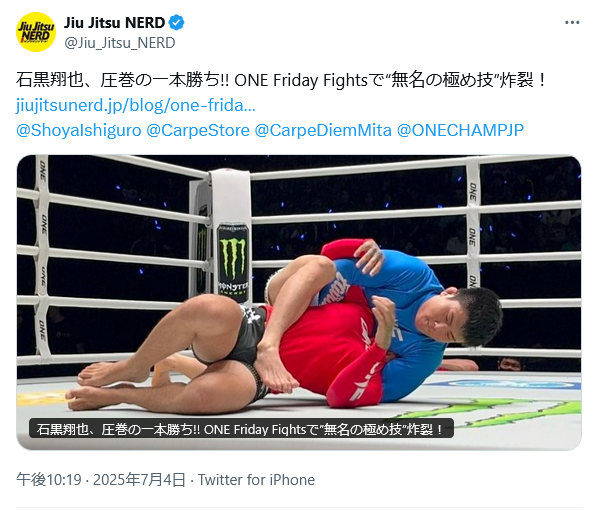Click the article caption overlay on image
The height and width of the screenshot is (511, 598).
click(x=241, y=429)
